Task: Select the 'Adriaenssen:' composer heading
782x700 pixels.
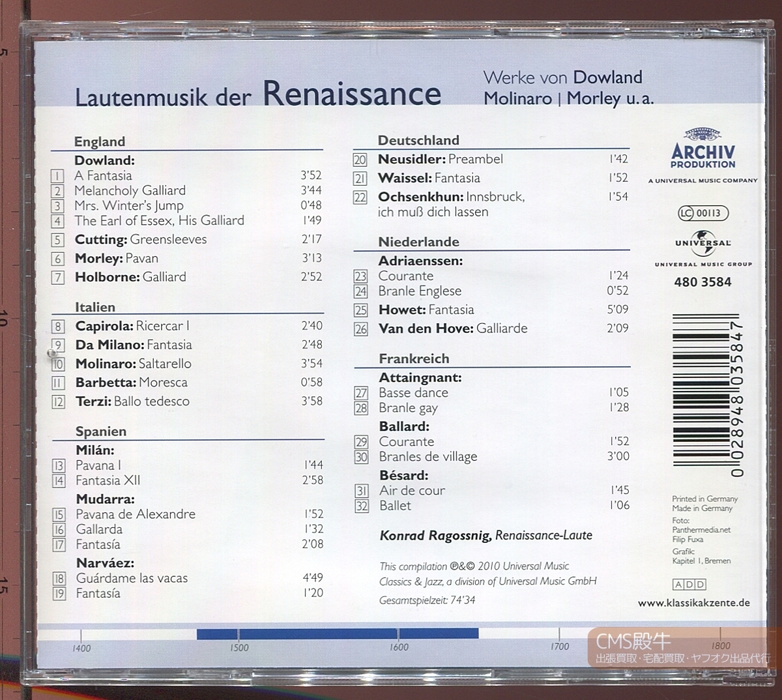Action: [x=421, y=261]
